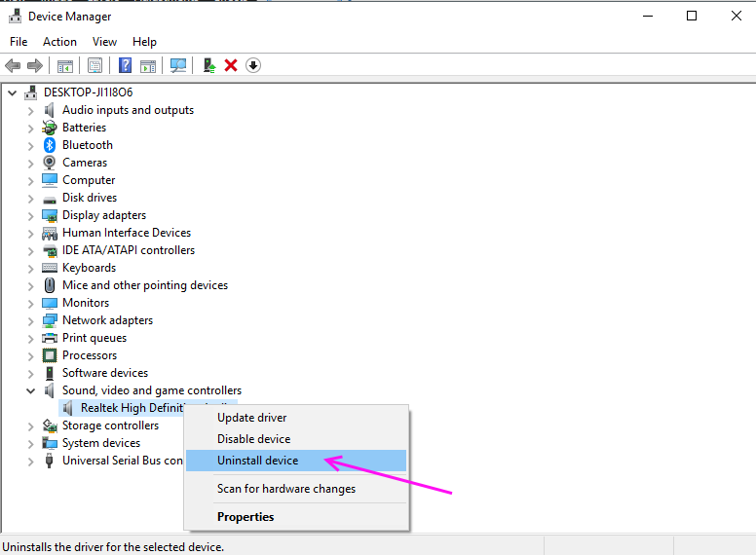
Task: Choose Disable device from context menu
Action: click(x=296, y=439)
